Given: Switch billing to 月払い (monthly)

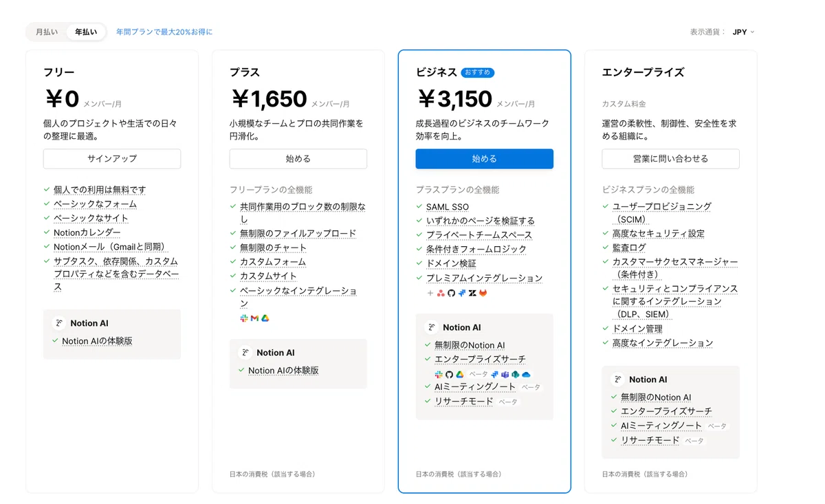Looking at the screenshot, I should pyautogui.click(x=47, y=32).
